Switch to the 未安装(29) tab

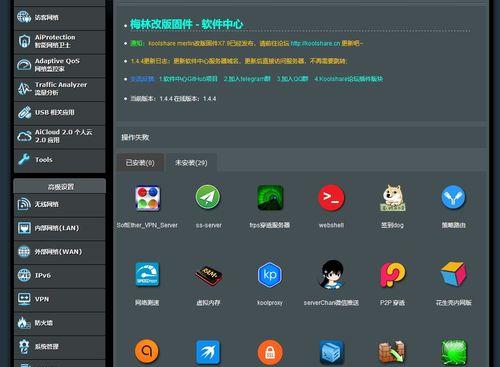point(191,163)
